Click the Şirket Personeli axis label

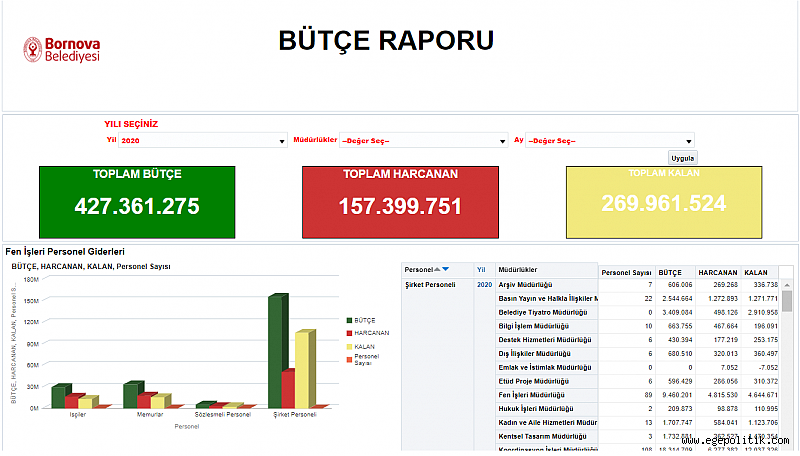295,415
